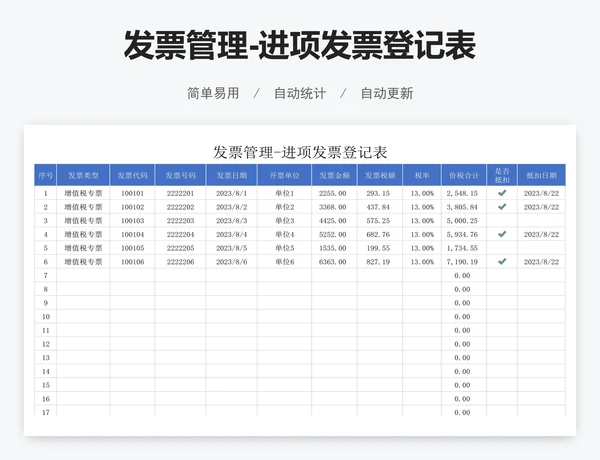This screenshot has height=460, width=600.
Task: Click invoice code cell 100106
Action: 132,262
